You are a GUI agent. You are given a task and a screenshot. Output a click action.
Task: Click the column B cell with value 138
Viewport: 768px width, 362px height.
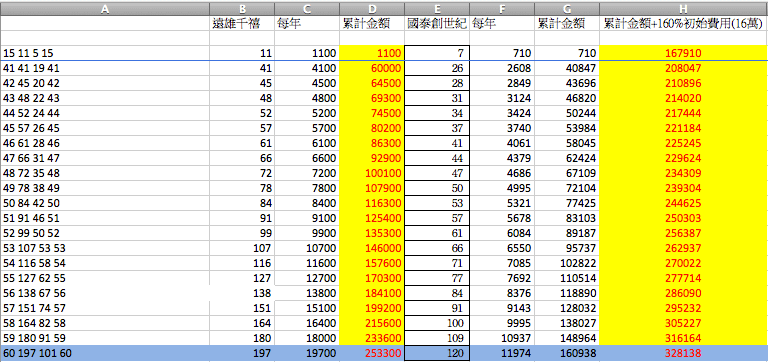[242, 293]
